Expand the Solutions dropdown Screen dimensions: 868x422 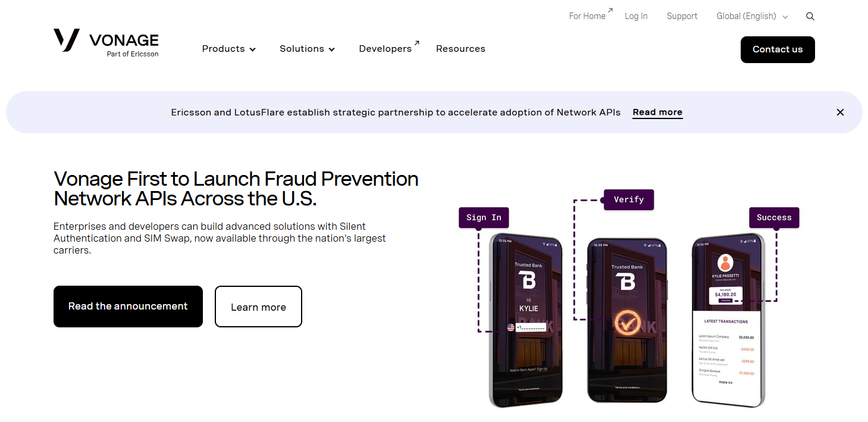coord(307,49)
